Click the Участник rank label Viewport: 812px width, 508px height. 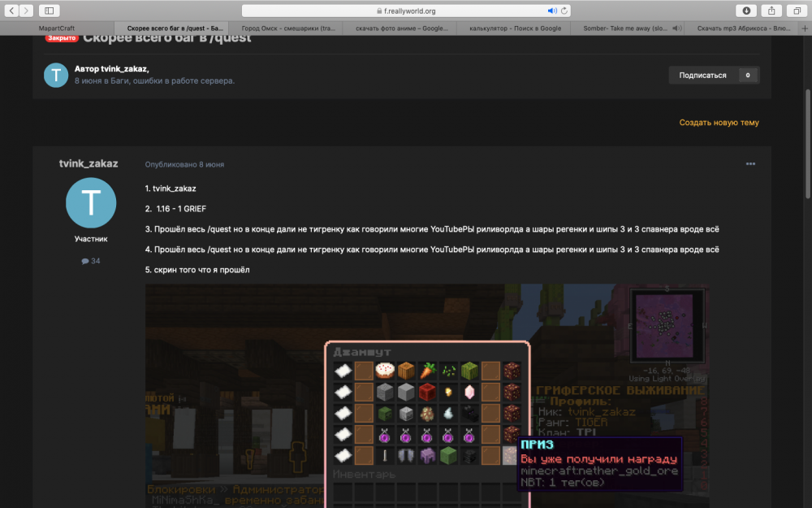(91, 239)
